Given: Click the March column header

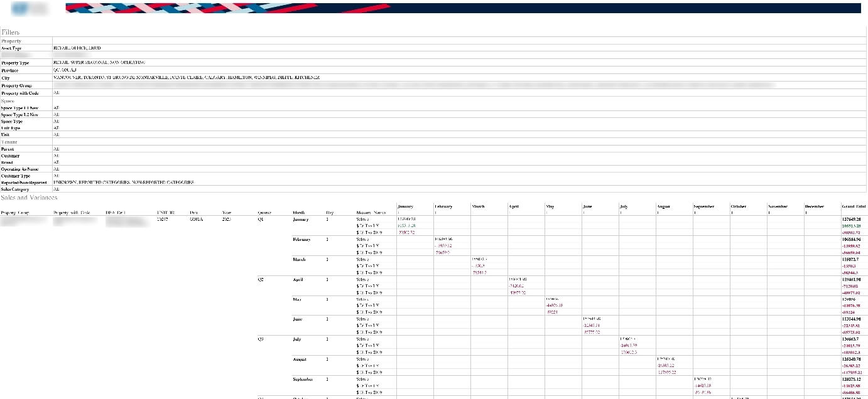Looking at the screenshot, I should [x=478, y=206].
